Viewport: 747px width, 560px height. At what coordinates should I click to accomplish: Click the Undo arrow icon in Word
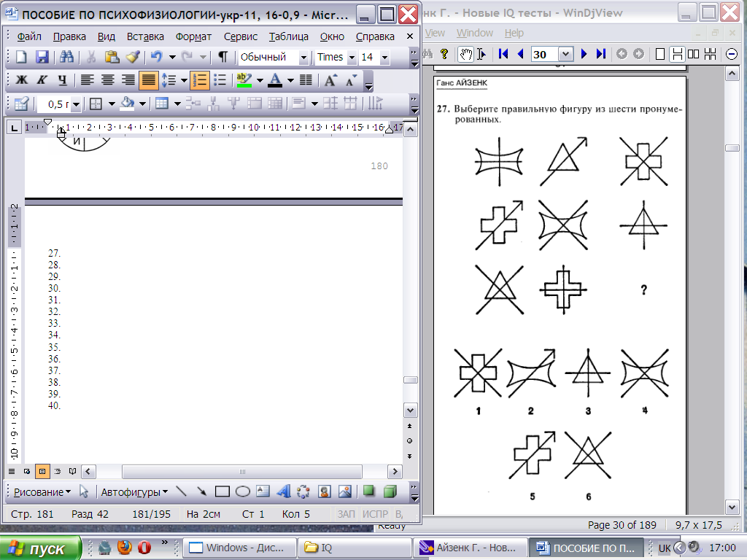pyautogui.click(x=156, y=57)
